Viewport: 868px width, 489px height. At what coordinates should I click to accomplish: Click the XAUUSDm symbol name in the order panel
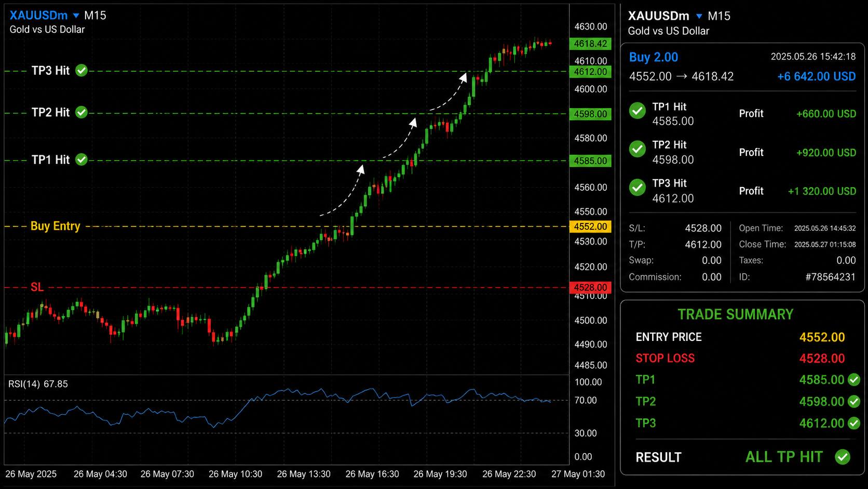click(x=659, y=16)
